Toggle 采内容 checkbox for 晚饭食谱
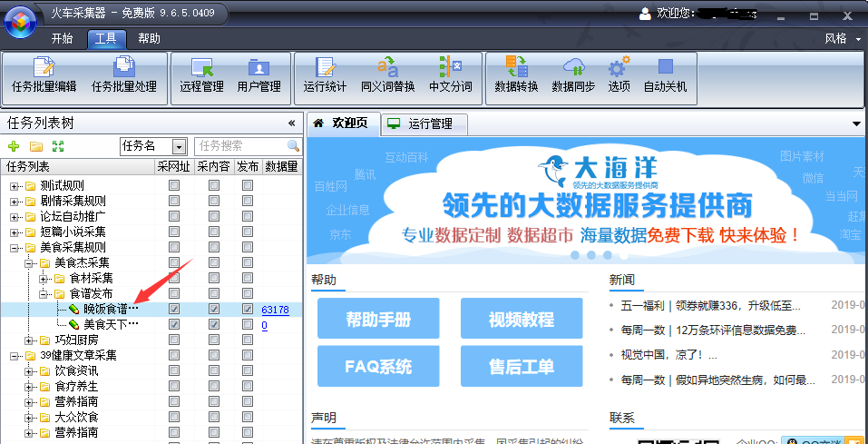Image resolution: width=868 pixels, height=444 pixels. 214,309
